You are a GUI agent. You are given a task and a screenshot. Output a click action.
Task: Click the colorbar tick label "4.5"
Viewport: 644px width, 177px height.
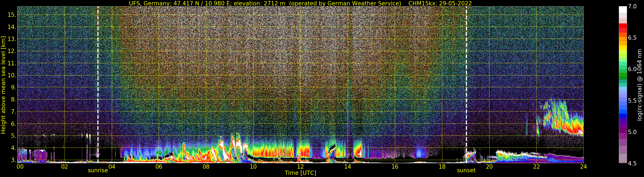point(632,163)
